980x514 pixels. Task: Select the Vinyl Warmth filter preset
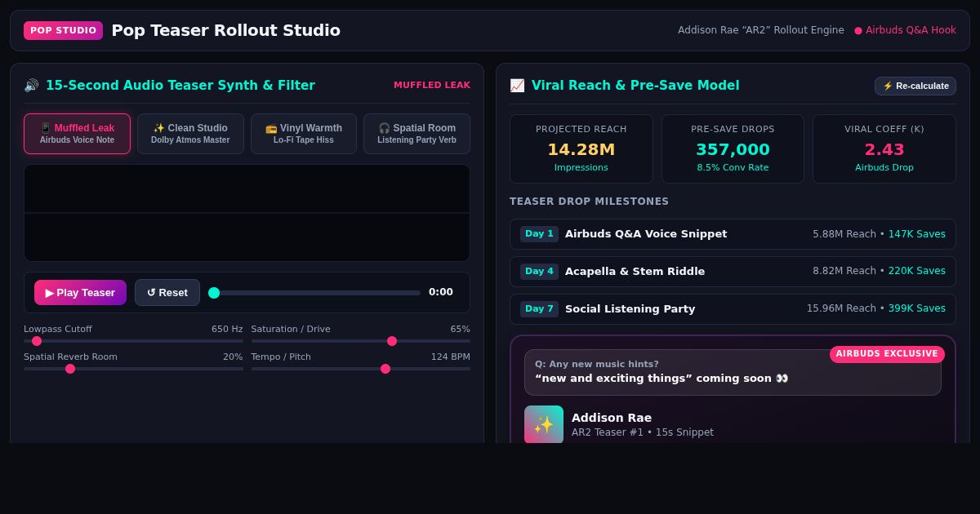304,134
